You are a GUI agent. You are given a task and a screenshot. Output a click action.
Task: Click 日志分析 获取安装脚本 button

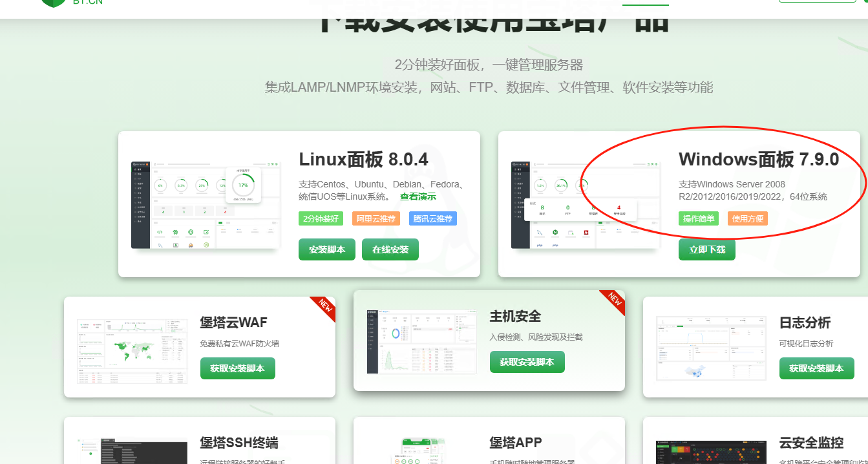click(x=817, y=368)
